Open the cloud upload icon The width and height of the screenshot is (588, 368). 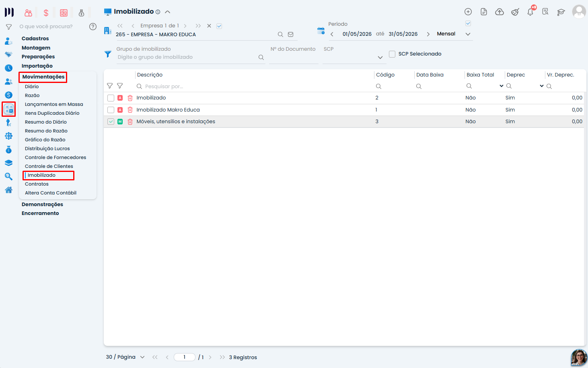click(x=500, y=12)
